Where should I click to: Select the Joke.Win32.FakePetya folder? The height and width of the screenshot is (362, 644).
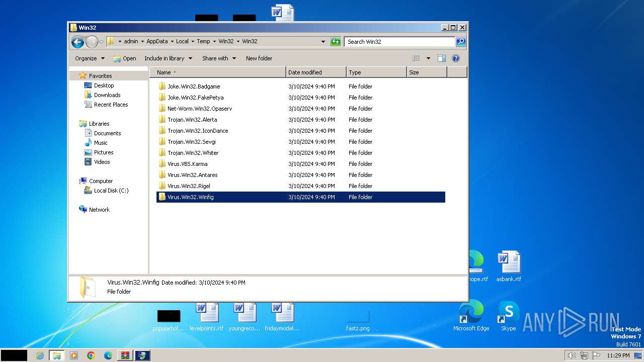(300, 98)
